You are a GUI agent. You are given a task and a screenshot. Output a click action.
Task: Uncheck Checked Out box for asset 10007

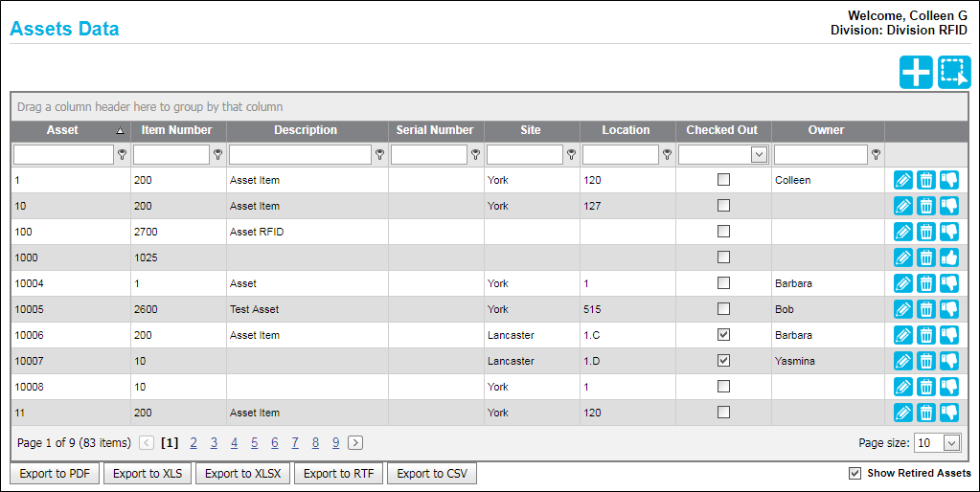pyautogui.click(x=723, y=360)
